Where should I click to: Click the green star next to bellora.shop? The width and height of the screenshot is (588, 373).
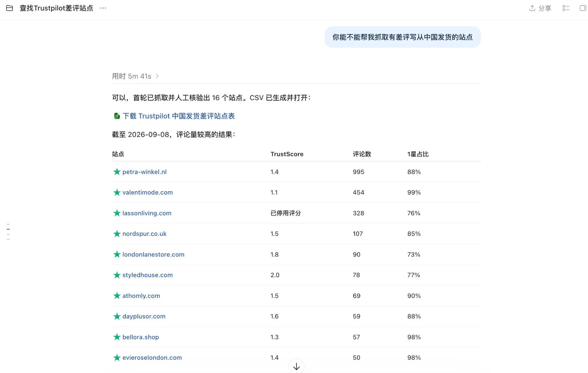(x=117, y=337)
